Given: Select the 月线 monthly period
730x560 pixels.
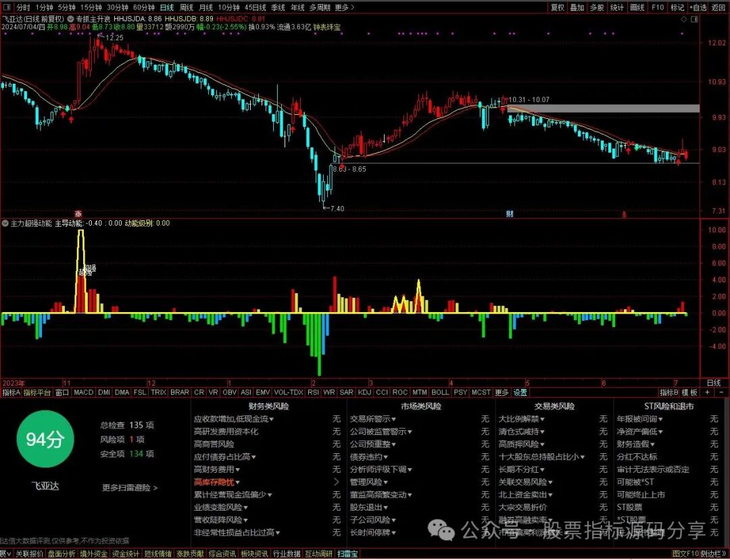Looking at the screenshot, I should [205, 7].
